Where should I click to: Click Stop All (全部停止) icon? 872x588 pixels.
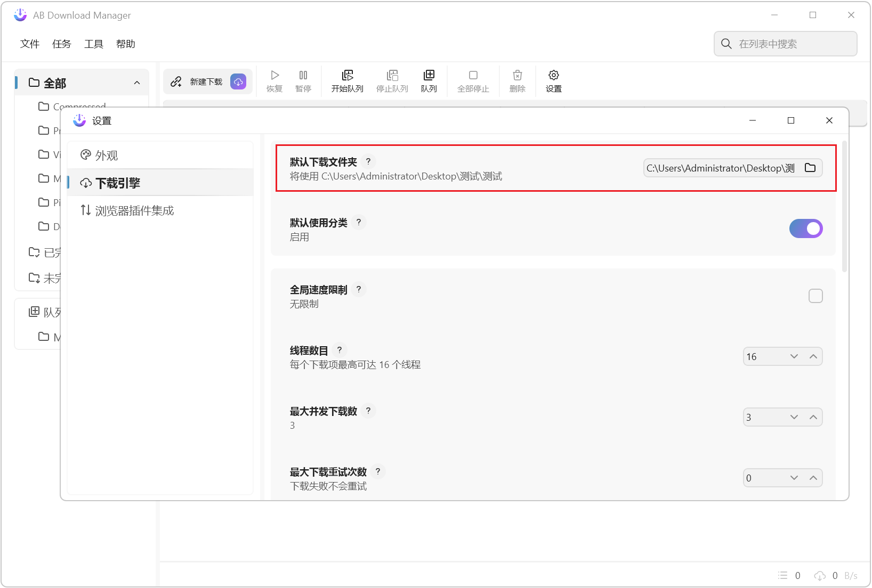point(473,75)
